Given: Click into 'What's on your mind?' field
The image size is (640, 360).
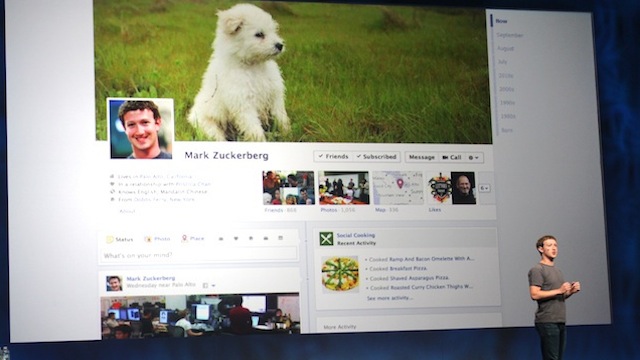Looking at the screenshot, I should [x=199, y=255].
